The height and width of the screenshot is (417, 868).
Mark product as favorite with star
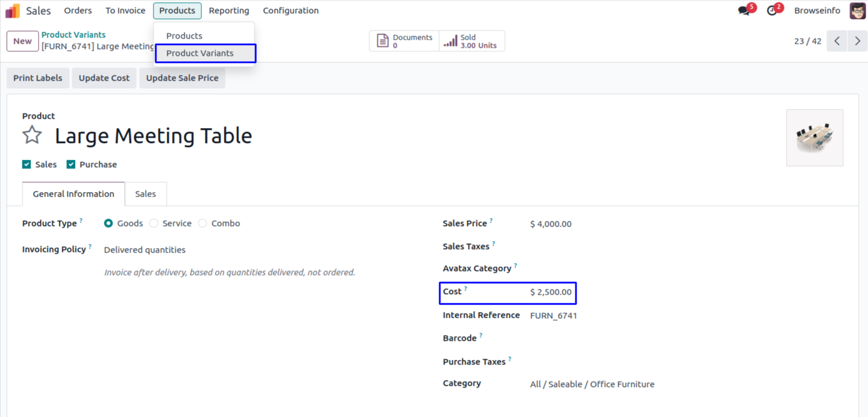coord(32,136)
